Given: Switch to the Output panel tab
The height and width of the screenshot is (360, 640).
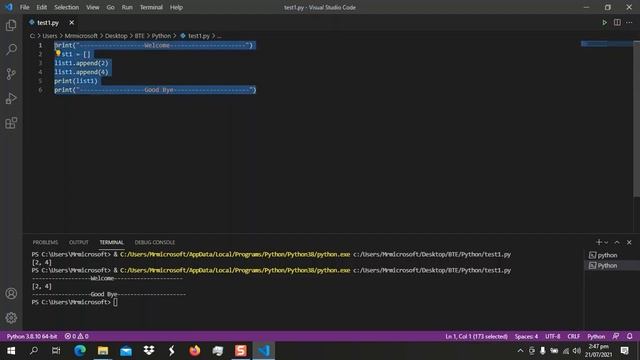Looking at the screenshot, I should (78, 242).
